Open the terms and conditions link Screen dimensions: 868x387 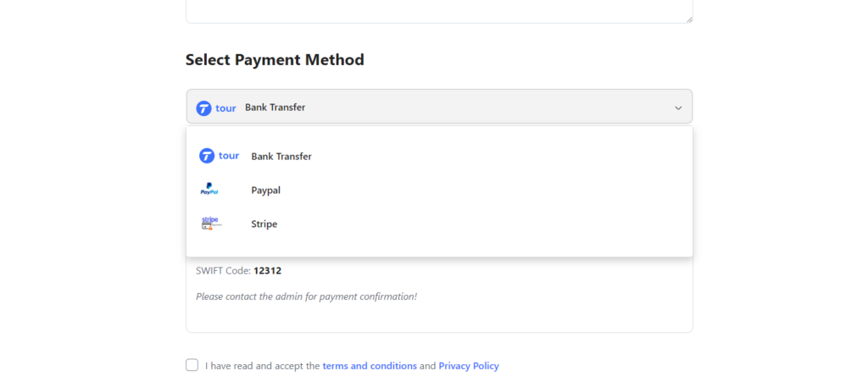370,366
